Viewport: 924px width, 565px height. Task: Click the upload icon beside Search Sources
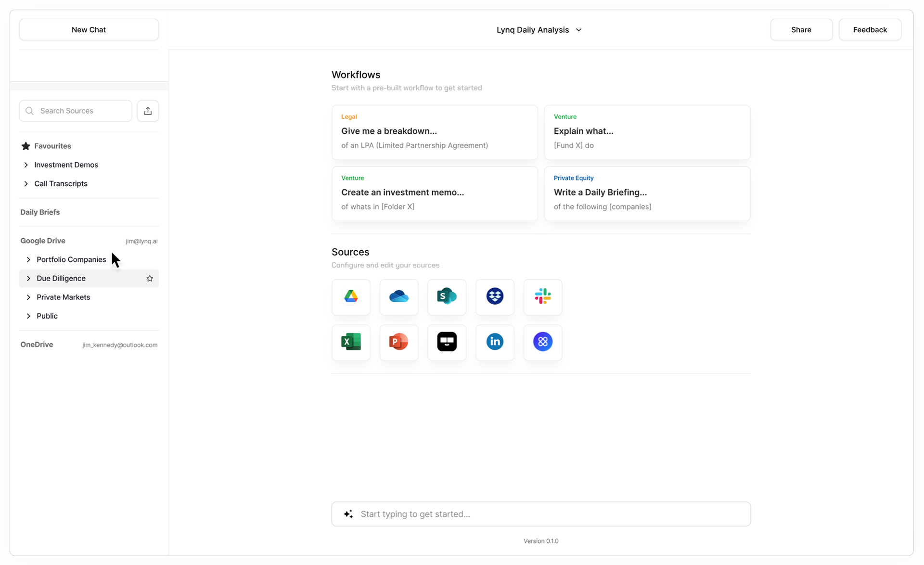(x=148, y=111)
